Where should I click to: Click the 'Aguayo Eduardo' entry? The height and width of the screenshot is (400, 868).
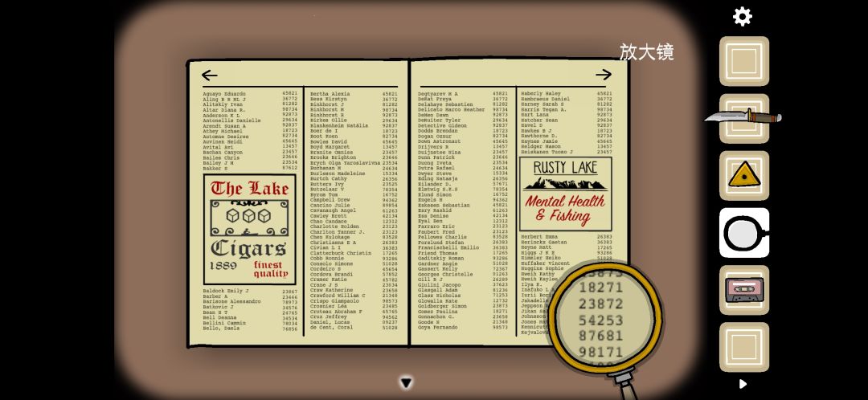point(224,94)
